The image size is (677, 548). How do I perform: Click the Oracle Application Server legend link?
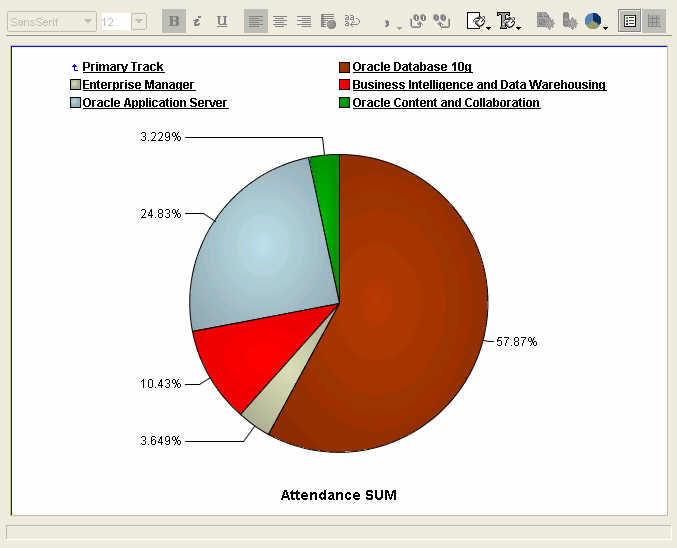155,103
